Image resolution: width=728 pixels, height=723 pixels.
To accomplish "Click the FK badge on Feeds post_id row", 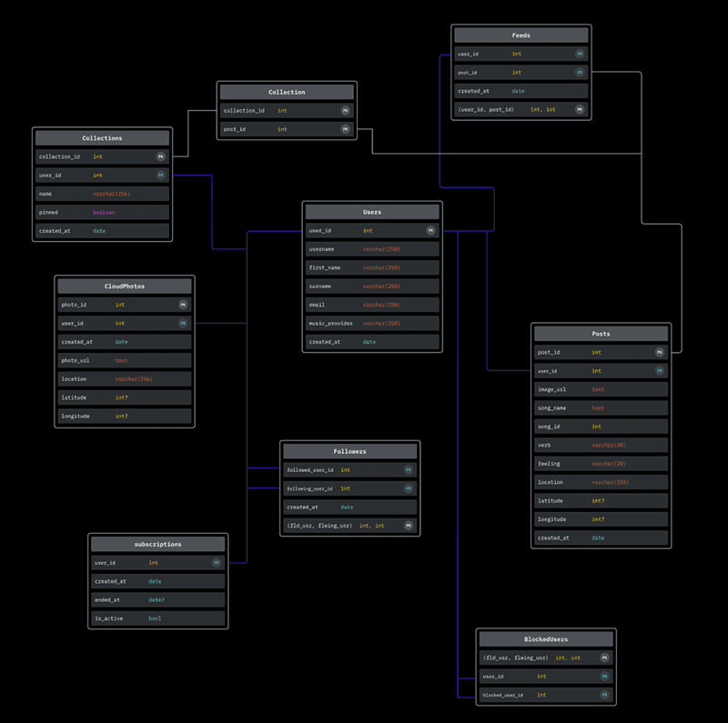I will pos(580,73).
